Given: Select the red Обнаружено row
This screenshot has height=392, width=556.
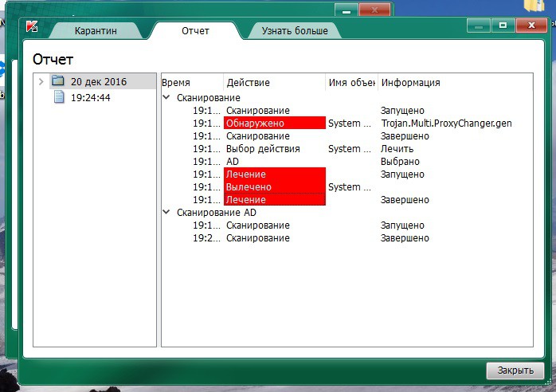Looking at the screenshot, I should (x=274, y=123).
